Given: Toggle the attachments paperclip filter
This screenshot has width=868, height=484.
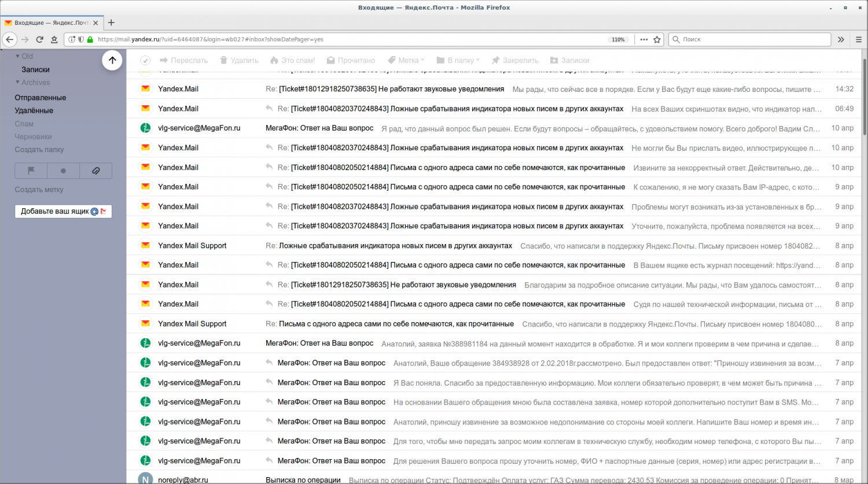Looking at the screenshot, I should pos(95,171).
